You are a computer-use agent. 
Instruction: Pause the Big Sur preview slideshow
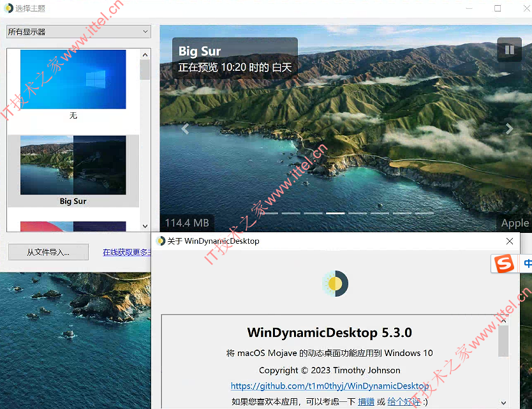(509, 50)
